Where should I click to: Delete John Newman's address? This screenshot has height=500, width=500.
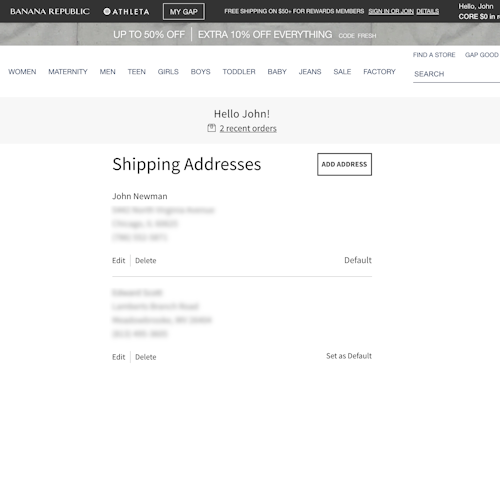146,261
